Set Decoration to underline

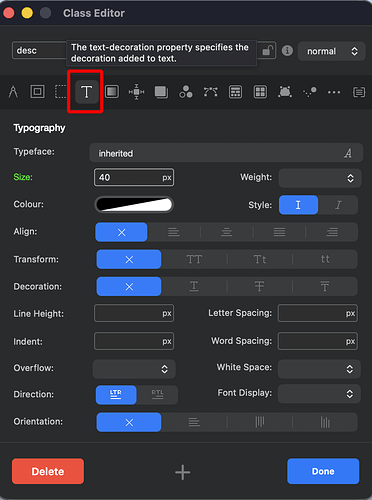[194, 286]
